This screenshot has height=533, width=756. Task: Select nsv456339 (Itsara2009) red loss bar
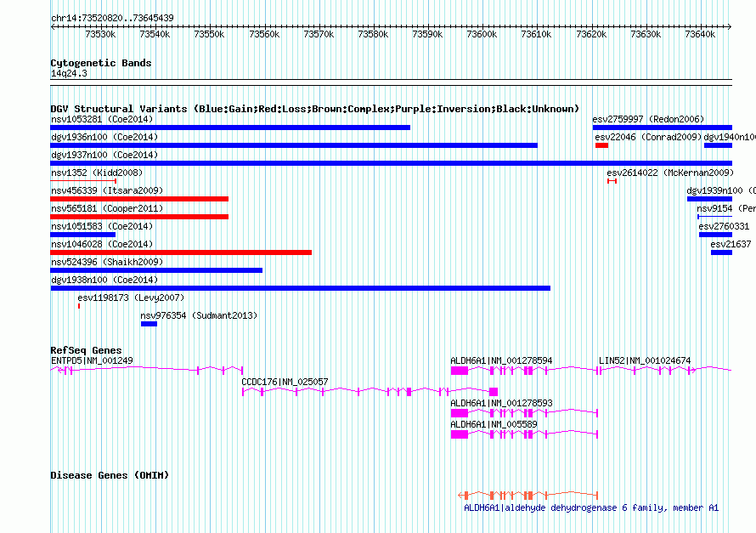pyautogui.click(x=139, y=199)
